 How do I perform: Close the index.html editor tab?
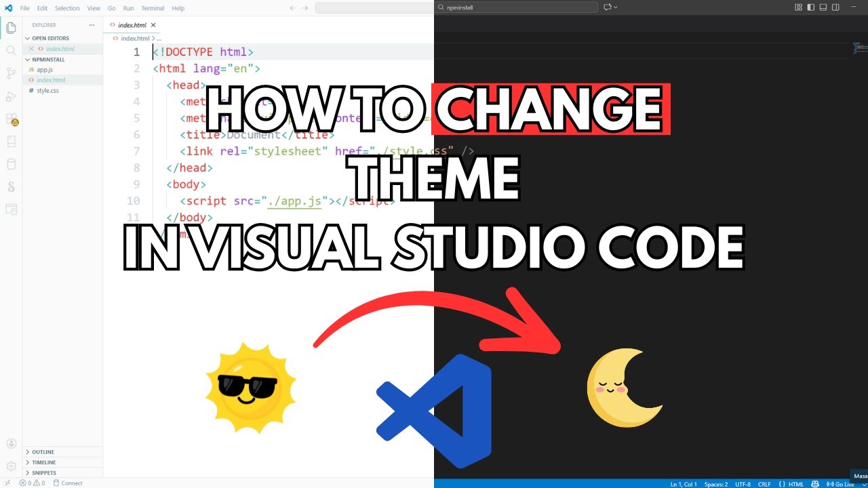(x=153, y=25)
